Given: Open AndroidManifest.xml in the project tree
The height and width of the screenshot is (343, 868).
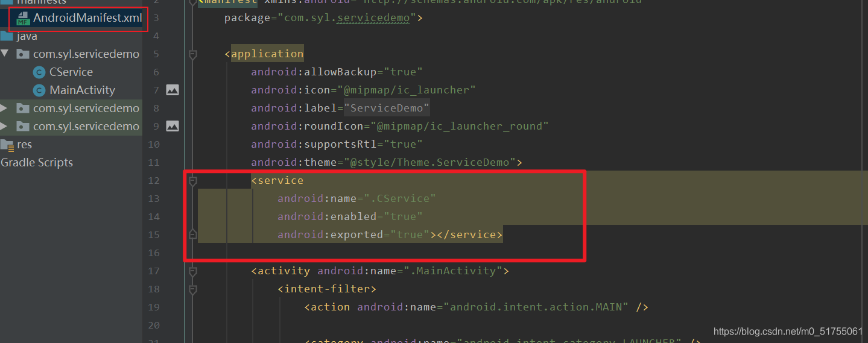Looking at the screenshot, I should click(87, 18).
